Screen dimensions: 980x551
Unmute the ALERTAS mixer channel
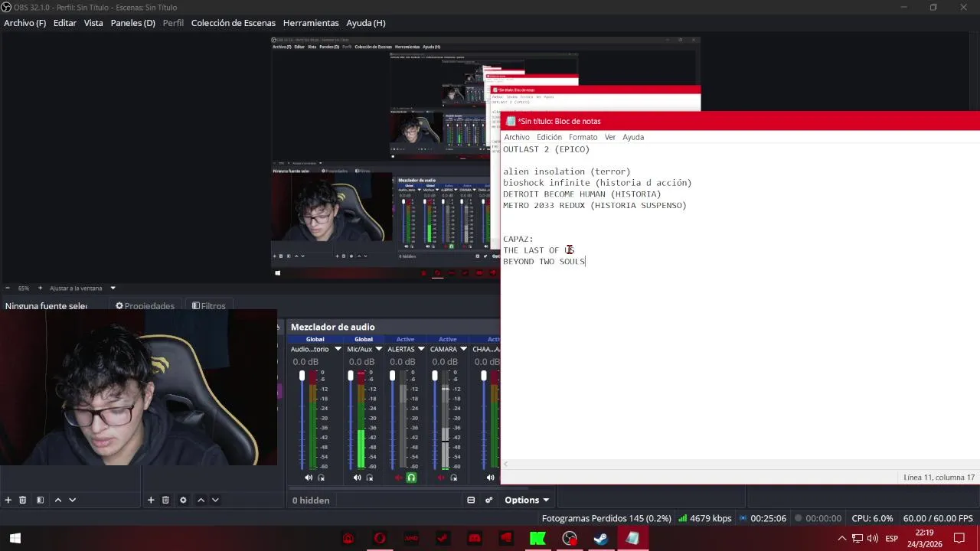point(398,478)
